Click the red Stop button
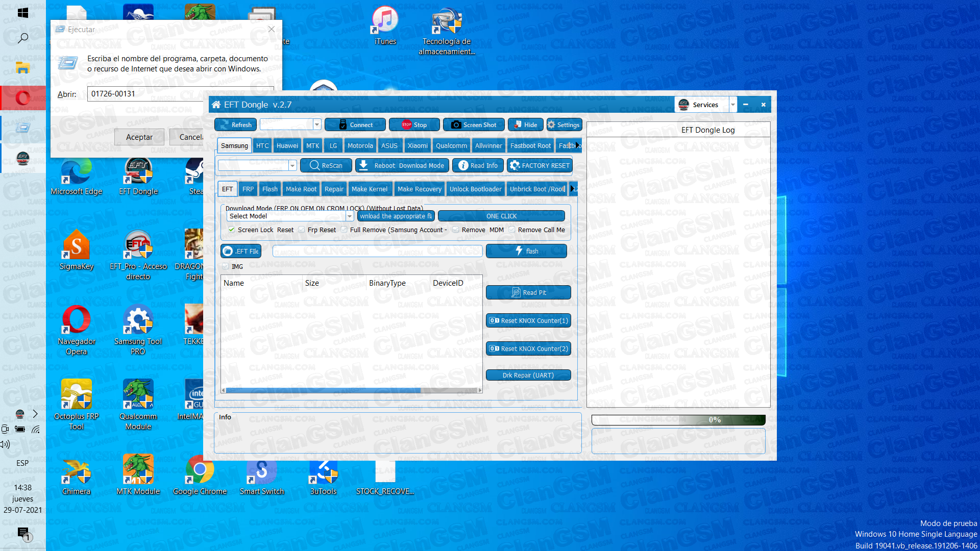Viewport: 980px width, 551px height. point(414,124)
